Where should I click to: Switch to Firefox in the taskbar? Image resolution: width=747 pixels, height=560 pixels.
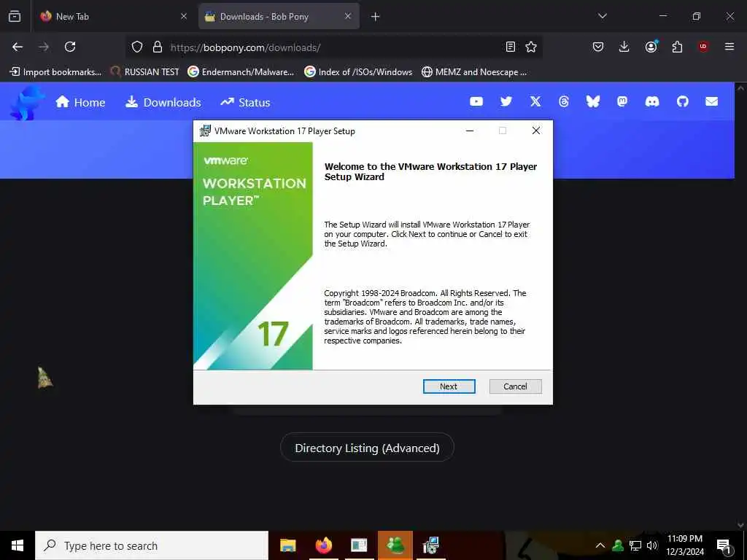[x=323, y=545]
